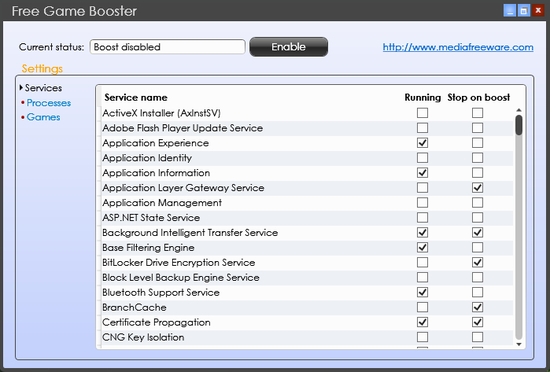Check Stop on boost for Application Information

(x=477, y=173)
